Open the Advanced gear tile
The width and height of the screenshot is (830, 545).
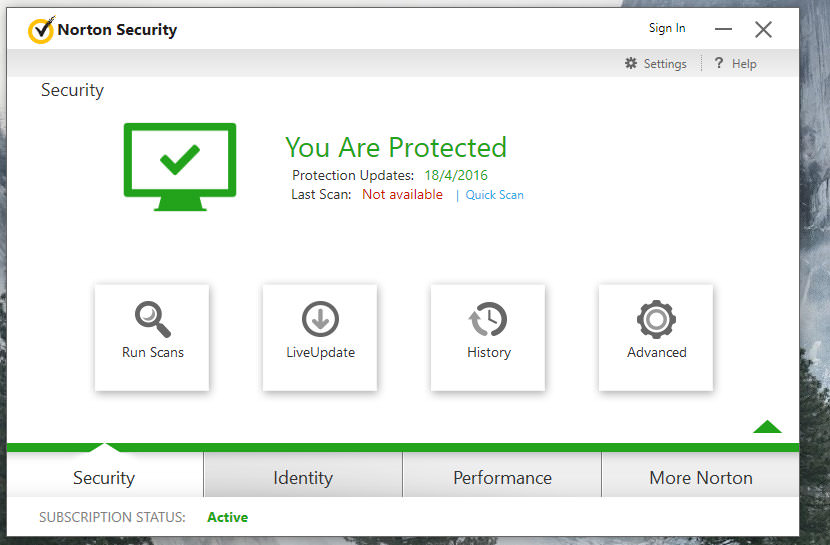pyautogui.click(x=656, y=338)
